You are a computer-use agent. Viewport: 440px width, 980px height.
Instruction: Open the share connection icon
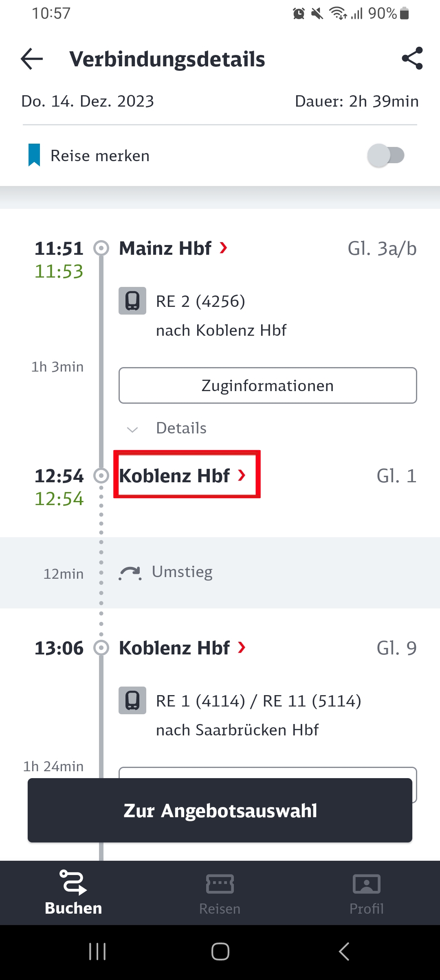pos(412,59)
